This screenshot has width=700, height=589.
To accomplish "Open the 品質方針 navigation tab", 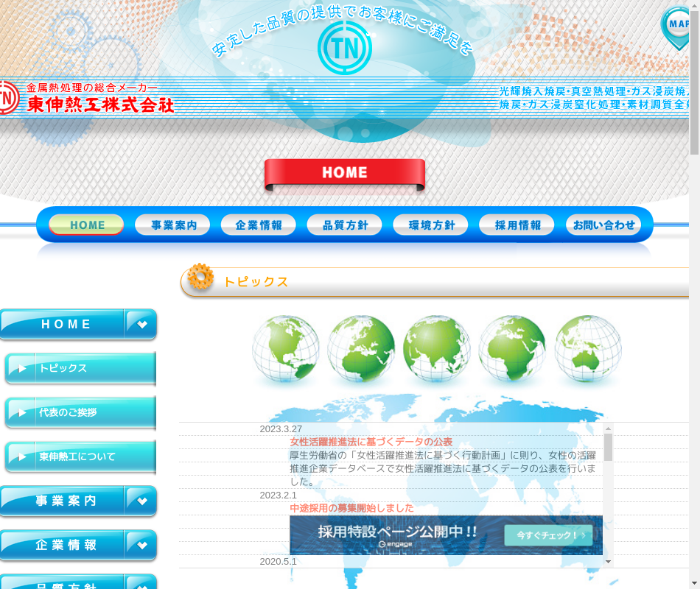I will click(x=345, y=225).
